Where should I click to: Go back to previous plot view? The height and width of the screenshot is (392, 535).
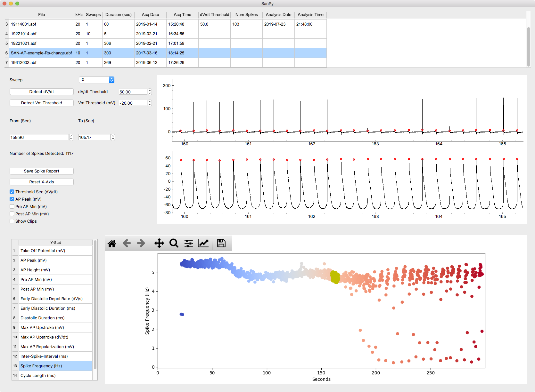[127, 244]
